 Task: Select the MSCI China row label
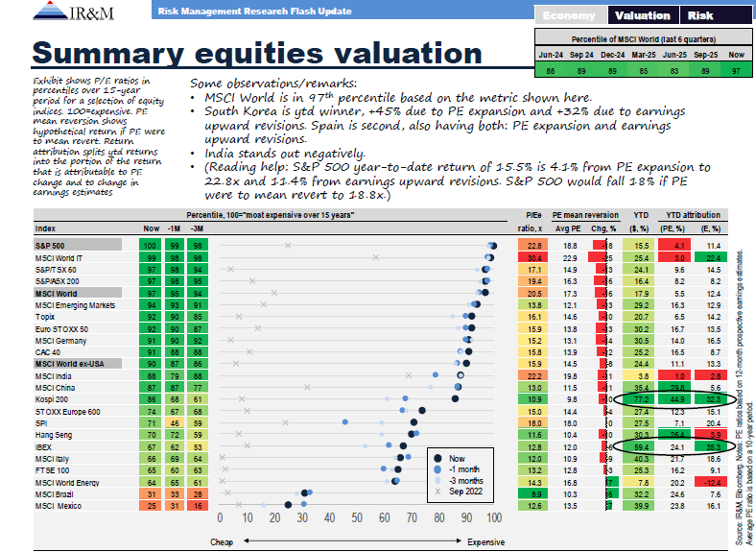[55, 388]
